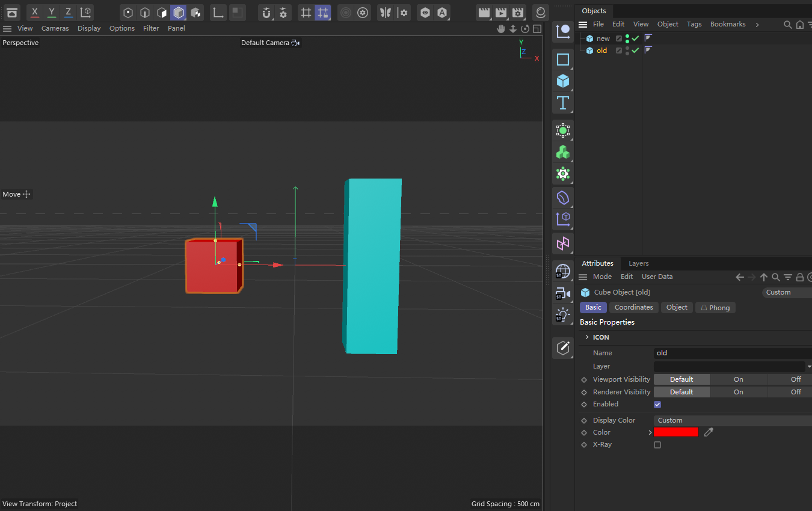Viewport: 812px width, 511px height.
Task: Pick a color with the eyedropper
Action: pyautogui.click(x=709, y=432)
